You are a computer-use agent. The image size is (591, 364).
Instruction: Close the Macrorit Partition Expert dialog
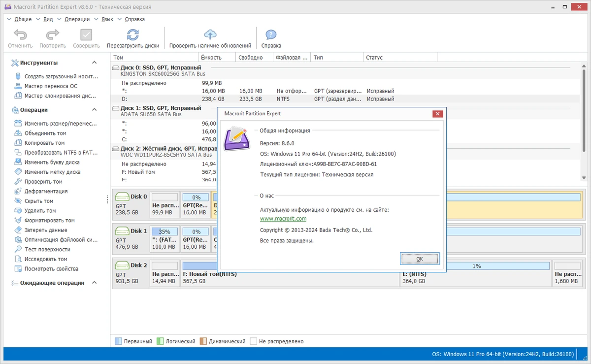coord(437,114)
